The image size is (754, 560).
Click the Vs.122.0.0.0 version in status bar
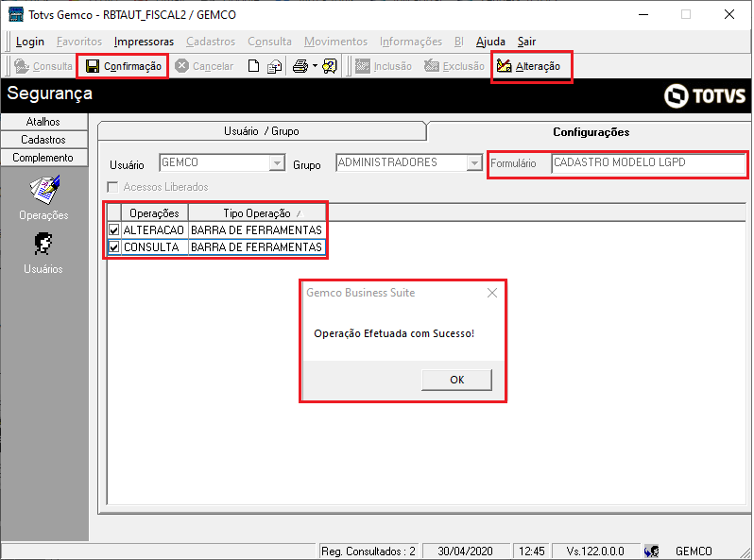pos(595,551)
